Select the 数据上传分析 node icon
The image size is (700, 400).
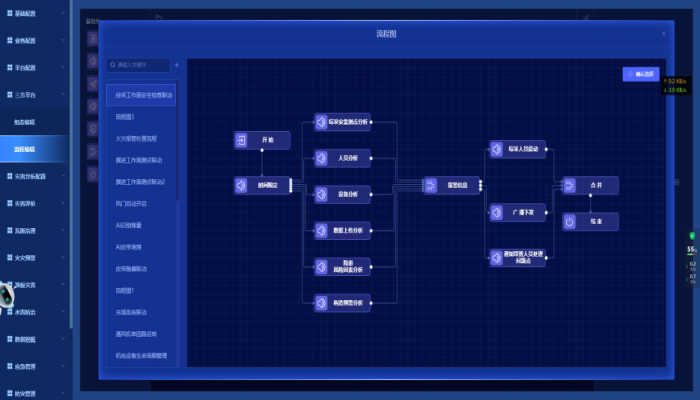coord(322,230)
